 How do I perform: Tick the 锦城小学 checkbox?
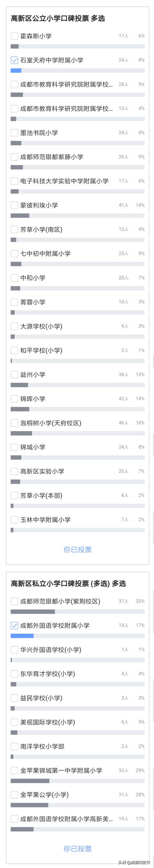point(14,447)
